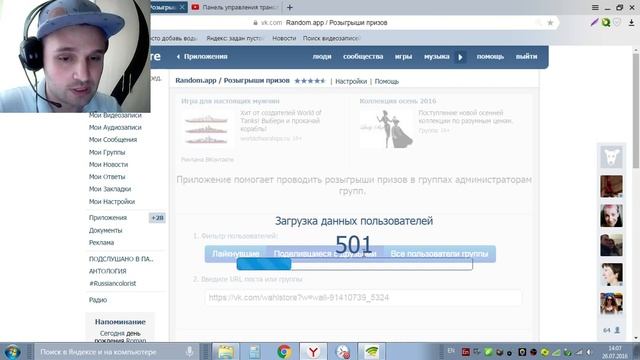Switch to YouTube Панель управления трансляциями tab
Viewport: 640px width, 360px height.
click(x=236, y=7)
